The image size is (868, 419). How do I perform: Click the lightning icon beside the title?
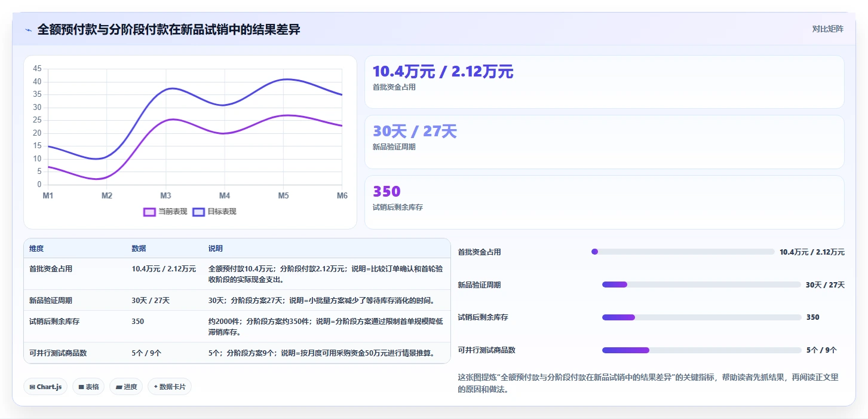pyautogui.click(x=28, y=30)
